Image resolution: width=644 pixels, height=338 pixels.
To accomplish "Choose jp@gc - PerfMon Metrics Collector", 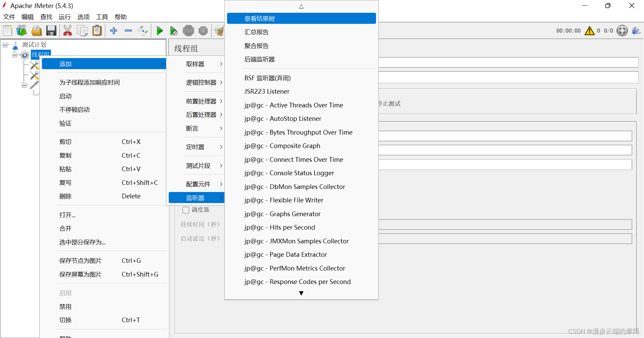I will tap(301, 269).
